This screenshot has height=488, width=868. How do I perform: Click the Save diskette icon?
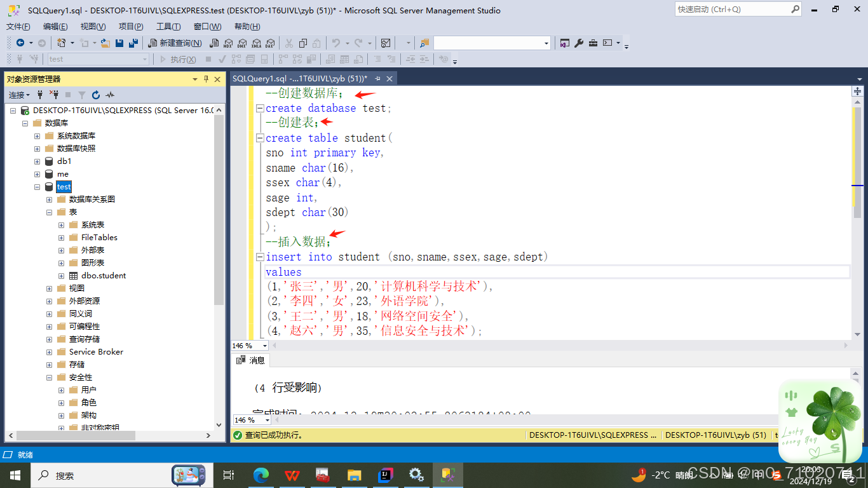point(119,43)
